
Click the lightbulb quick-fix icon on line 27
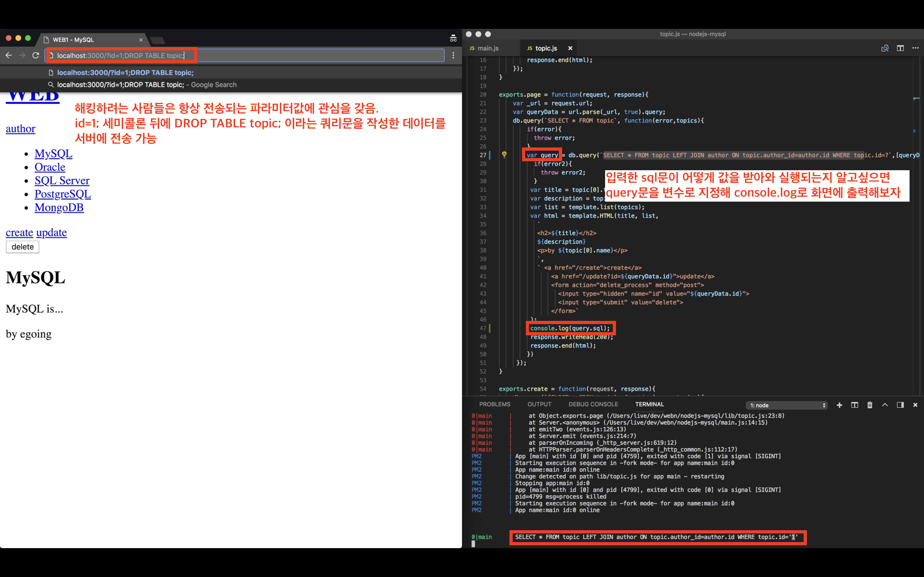(504, 155)
